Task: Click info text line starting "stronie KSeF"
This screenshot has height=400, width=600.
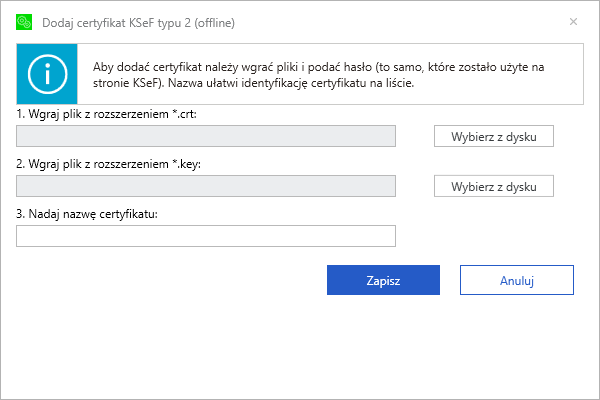Action: [252, 83]
